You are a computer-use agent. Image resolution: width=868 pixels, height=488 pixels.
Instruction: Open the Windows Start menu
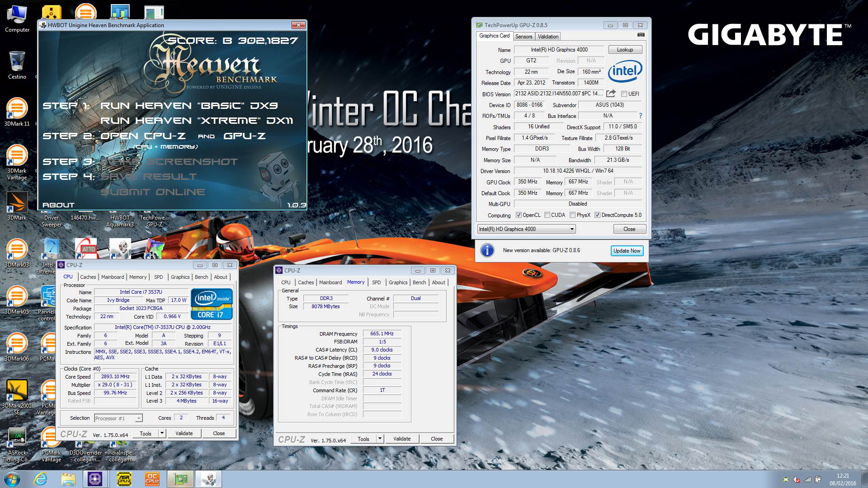pos(12,479)
